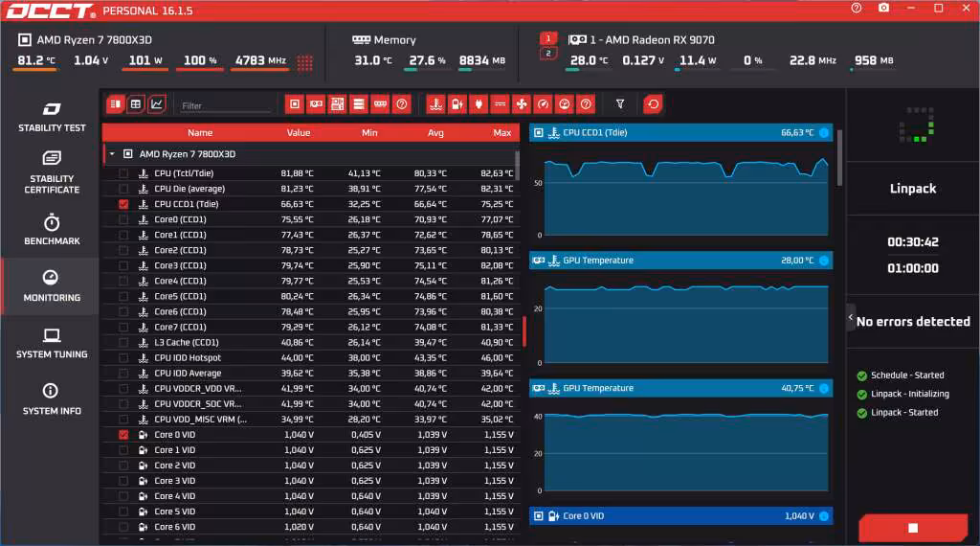The width and height of the screenshot is (980, 546).
Task: Click the funnel filter icon
Action: 620,104
